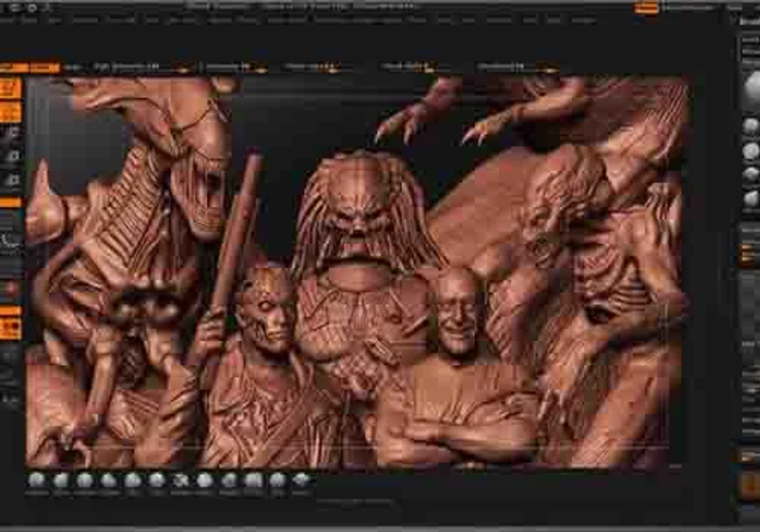Adjust the fifth slider in the top shelf
This screenshot has width=760, height=532.
[518, 67]
